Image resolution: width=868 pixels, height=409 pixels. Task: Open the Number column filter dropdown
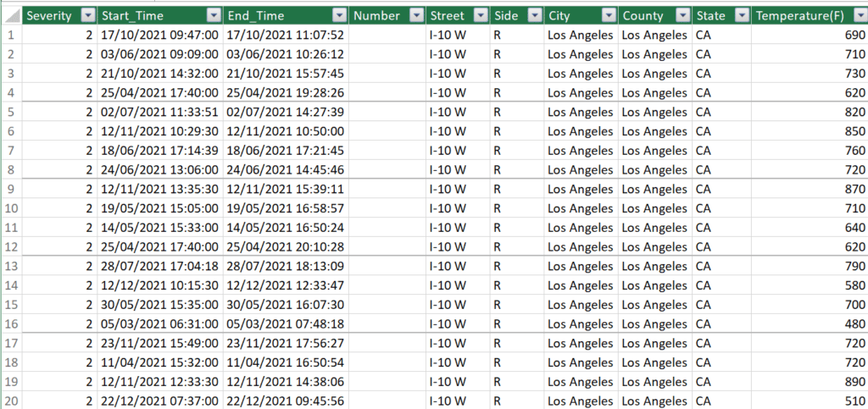click(x=415, y=16)
